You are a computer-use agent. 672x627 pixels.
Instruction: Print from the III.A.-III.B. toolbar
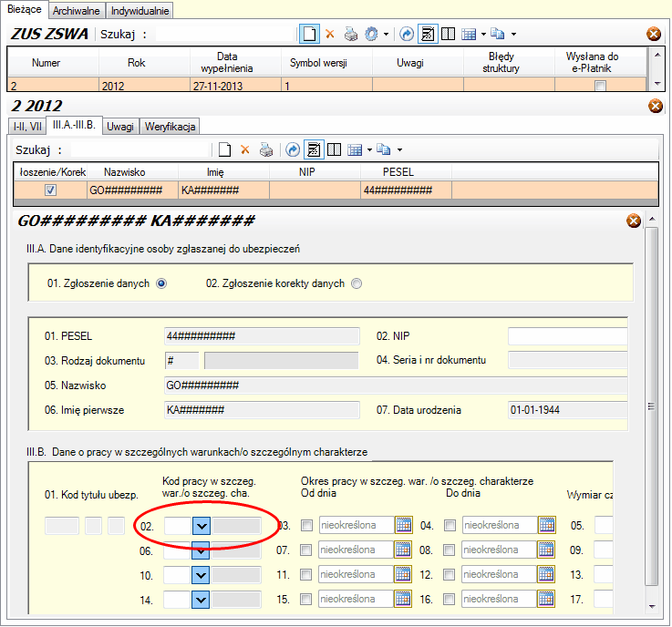[265, 149]
